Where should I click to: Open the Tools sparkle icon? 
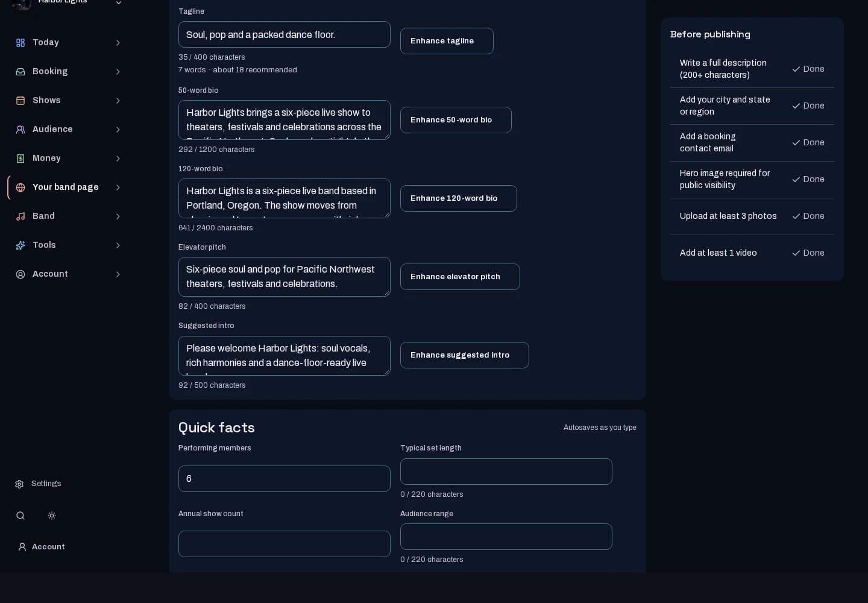point(20,245)
